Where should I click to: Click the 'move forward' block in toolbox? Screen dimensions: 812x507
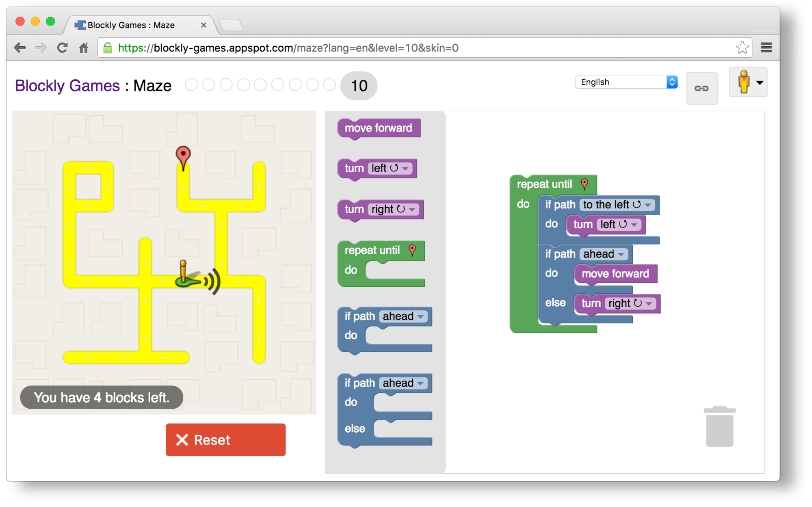379,128
